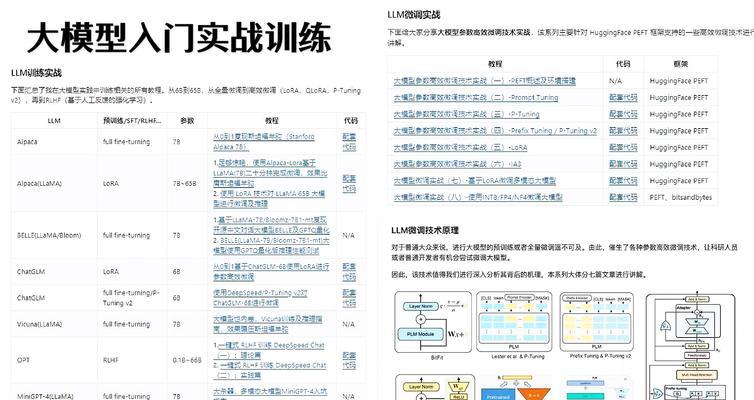The image size is (754, 400).
Task: Open the code link in the OPT row
Action: pos(349,360)
